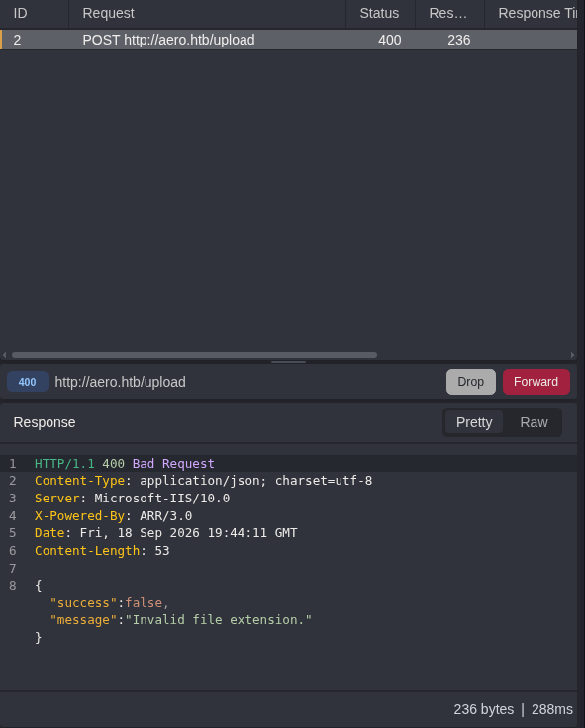Sort by Status column header
This screenshot has width=585, height=728.
[x=380, y=13]
